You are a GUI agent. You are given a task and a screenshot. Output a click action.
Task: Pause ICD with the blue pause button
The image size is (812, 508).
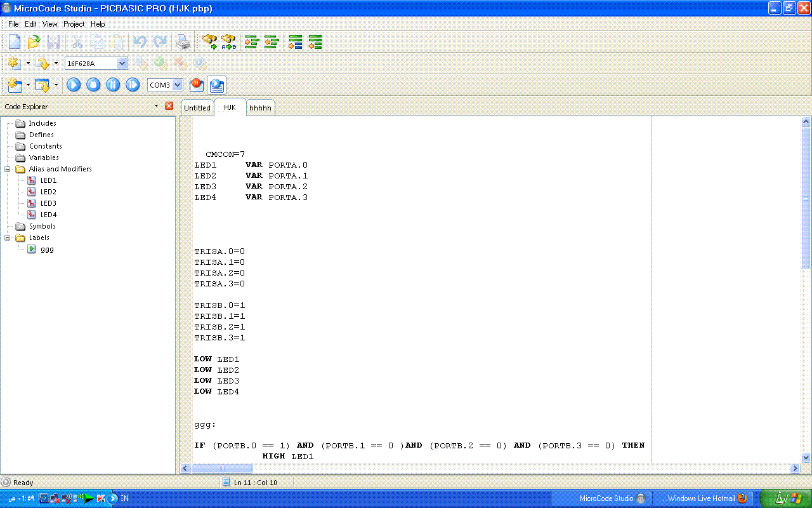[x=113, y=84]
